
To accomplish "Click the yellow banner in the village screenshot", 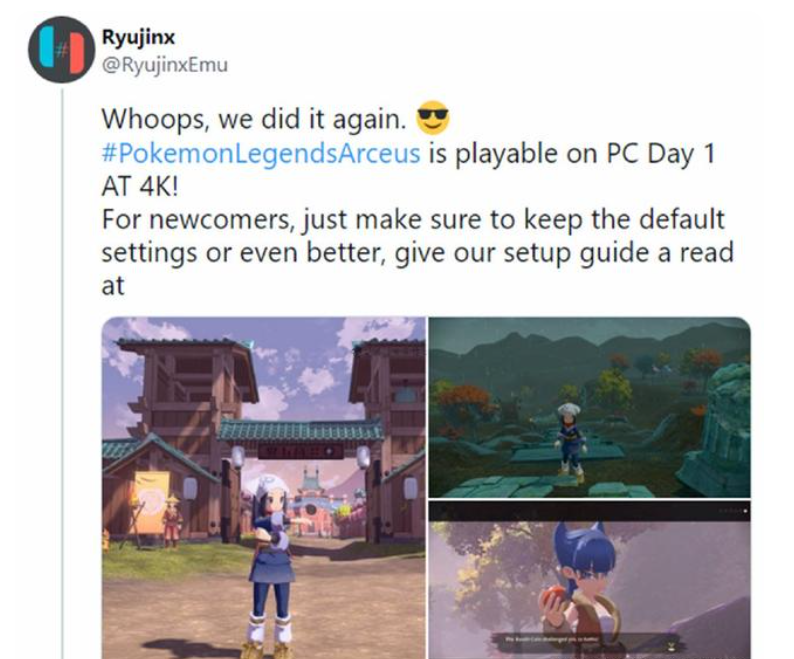I will [x=152, y=502].
